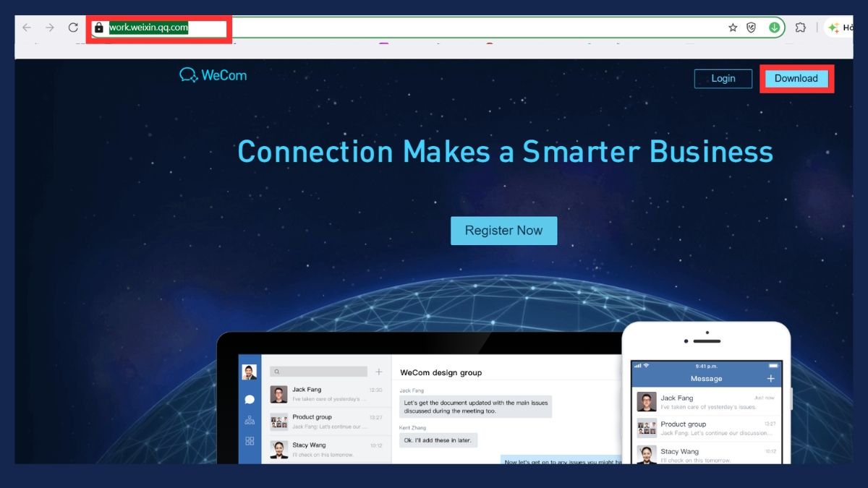The image size is (868, 488).
Task: Open the extensions puzzle icon
Action: click(x=800, y=27)
